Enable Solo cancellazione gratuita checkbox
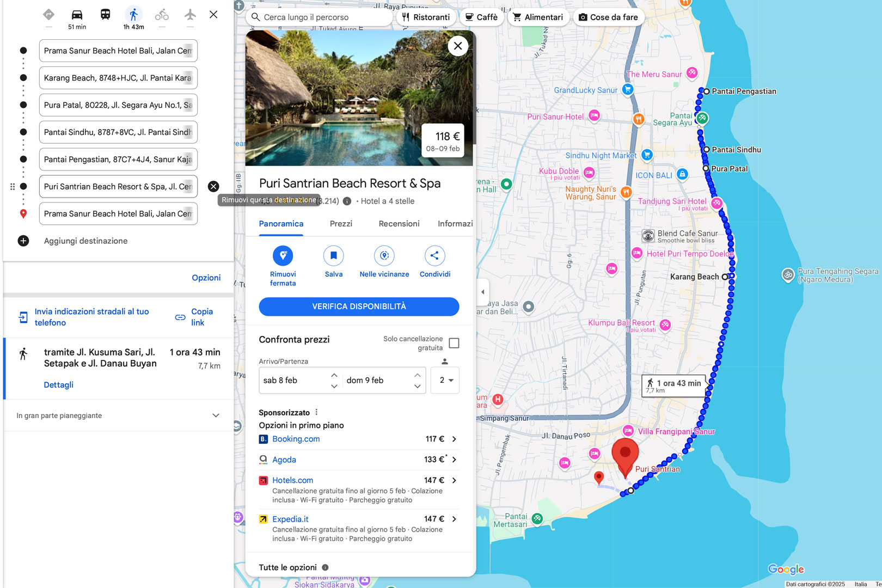Viewport: 882px width, 588px height. [x=454, y=343]
